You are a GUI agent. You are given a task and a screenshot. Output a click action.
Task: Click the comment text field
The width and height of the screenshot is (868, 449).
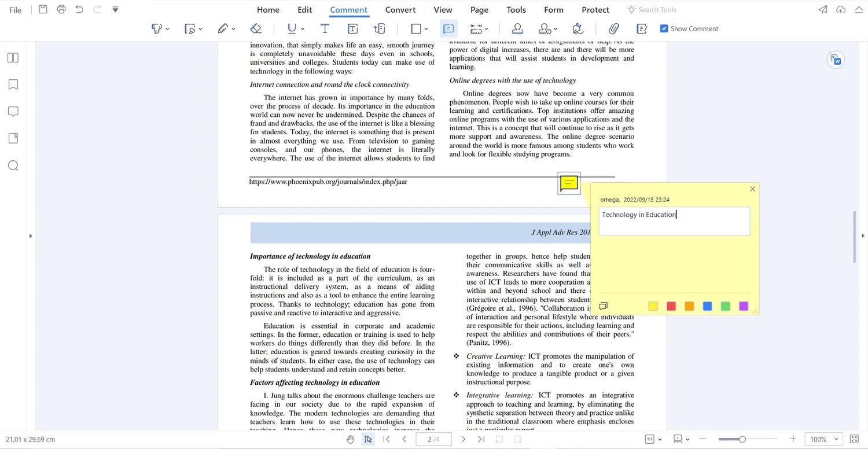[674, 222]
